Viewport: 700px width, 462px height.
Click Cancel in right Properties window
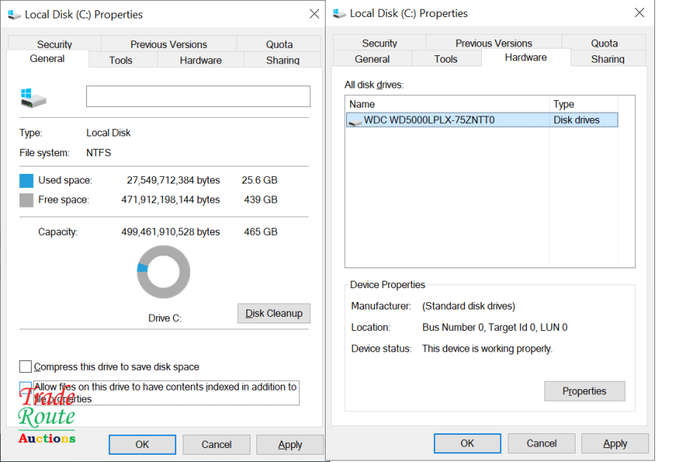click(542, 443)
